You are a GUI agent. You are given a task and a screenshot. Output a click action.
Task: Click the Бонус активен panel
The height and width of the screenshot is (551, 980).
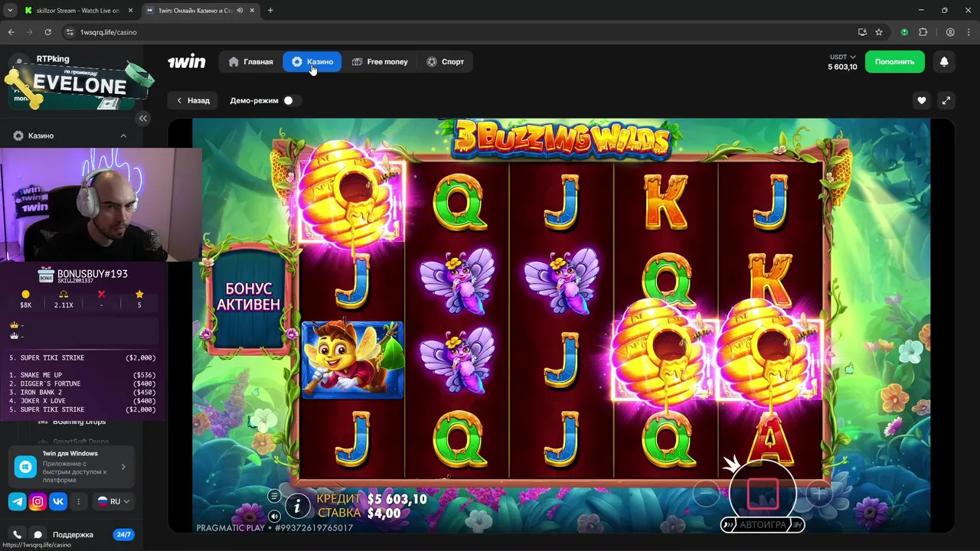tap(248, 296)
